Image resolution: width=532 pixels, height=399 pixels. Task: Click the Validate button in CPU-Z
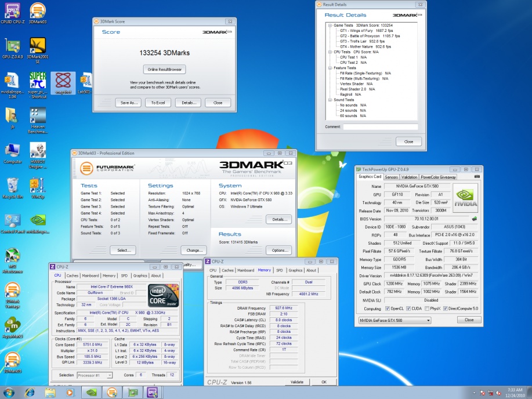pyautogui.click(x=296, y=382)
